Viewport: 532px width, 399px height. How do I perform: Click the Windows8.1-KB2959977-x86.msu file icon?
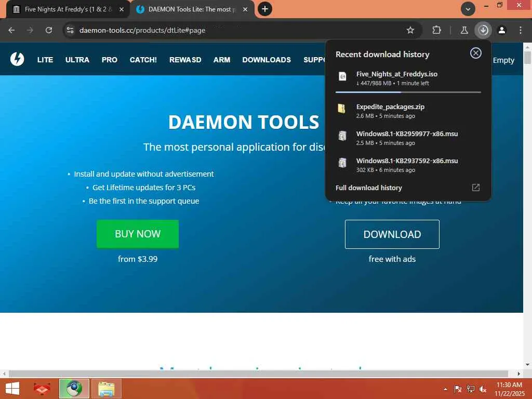[342, 136]
